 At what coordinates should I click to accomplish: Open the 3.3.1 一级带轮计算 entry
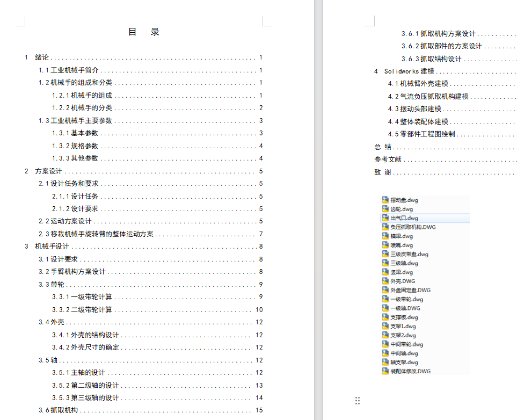coord(157,297)
